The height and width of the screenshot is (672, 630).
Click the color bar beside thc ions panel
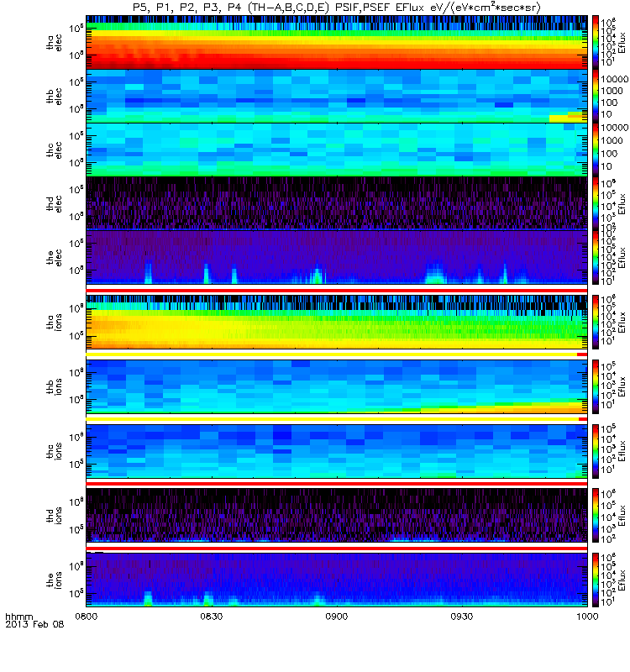coord(596,451)
